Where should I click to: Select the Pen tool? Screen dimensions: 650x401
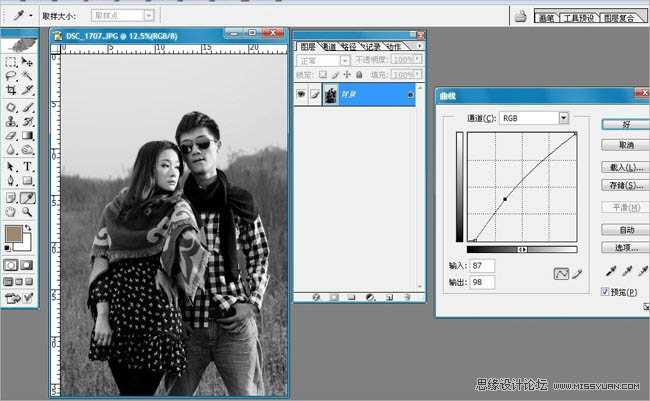point(11,181)
